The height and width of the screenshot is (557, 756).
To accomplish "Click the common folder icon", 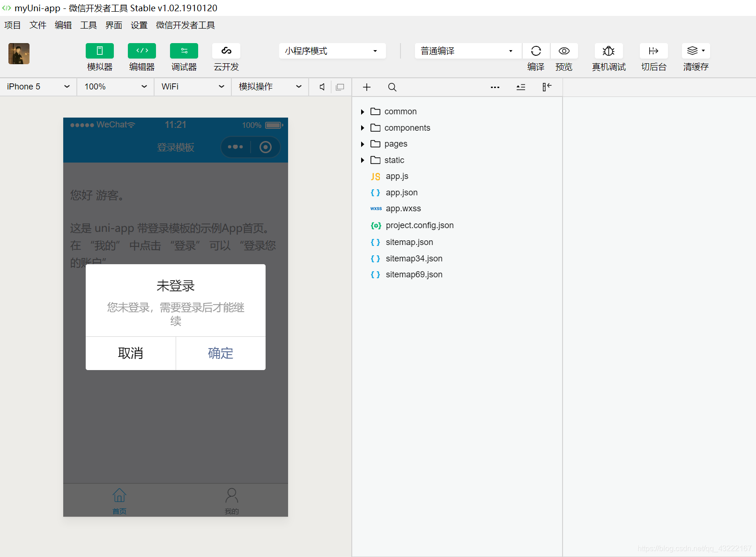I will pyautogui.click(x=375, y=111).
